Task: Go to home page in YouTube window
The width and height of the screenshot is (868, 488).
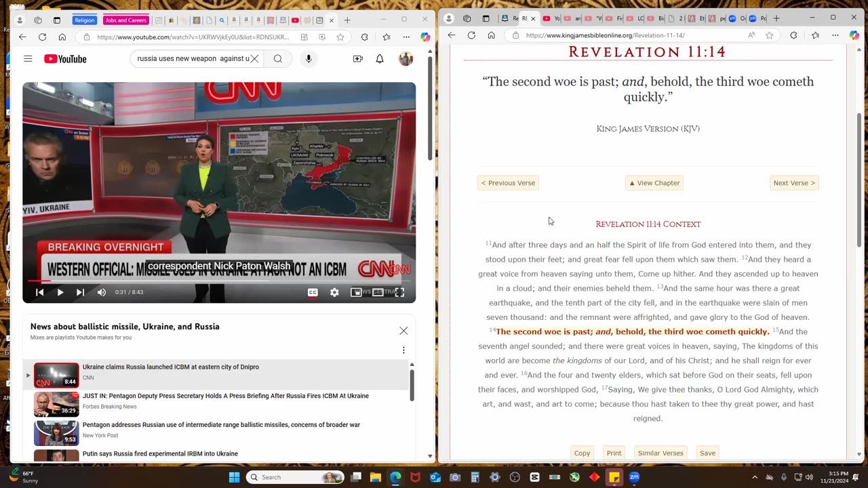Action: coord(62,37)
